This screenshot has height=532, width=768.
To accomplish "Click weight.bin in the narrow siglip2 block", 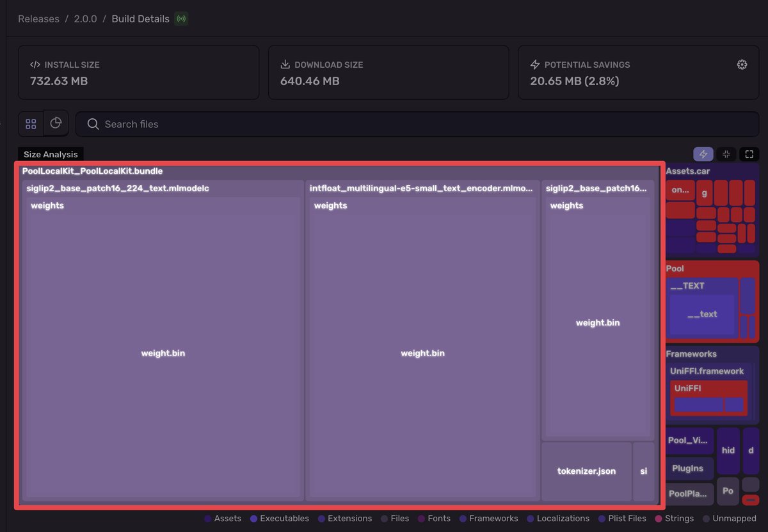I will coord(598,323).
